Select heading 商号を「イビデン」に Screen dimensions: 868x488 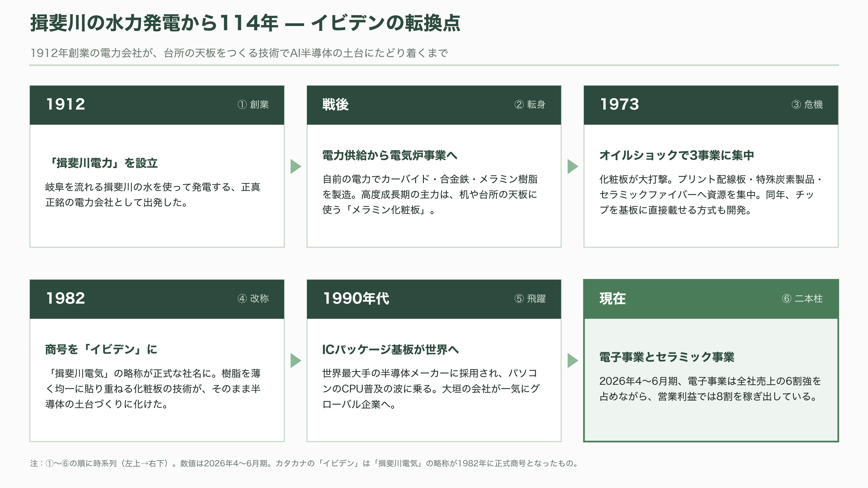pos(101,350)
